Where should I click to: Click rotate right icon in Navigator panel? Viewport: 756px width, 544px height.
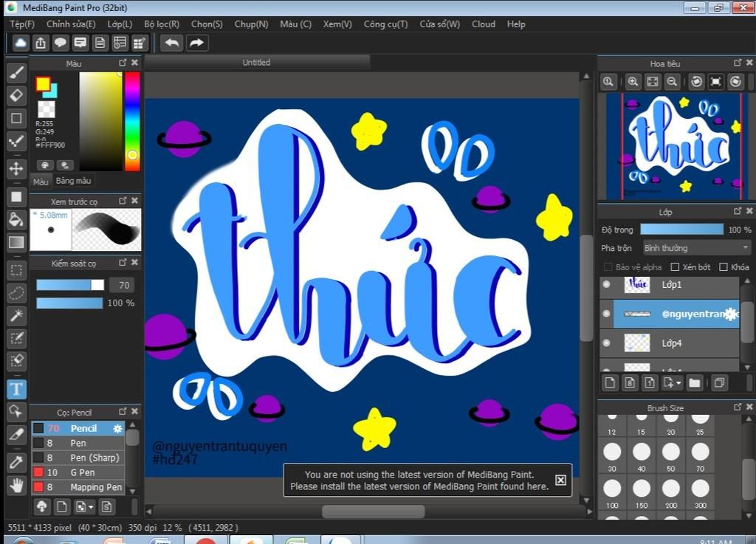tap(735, 81)
